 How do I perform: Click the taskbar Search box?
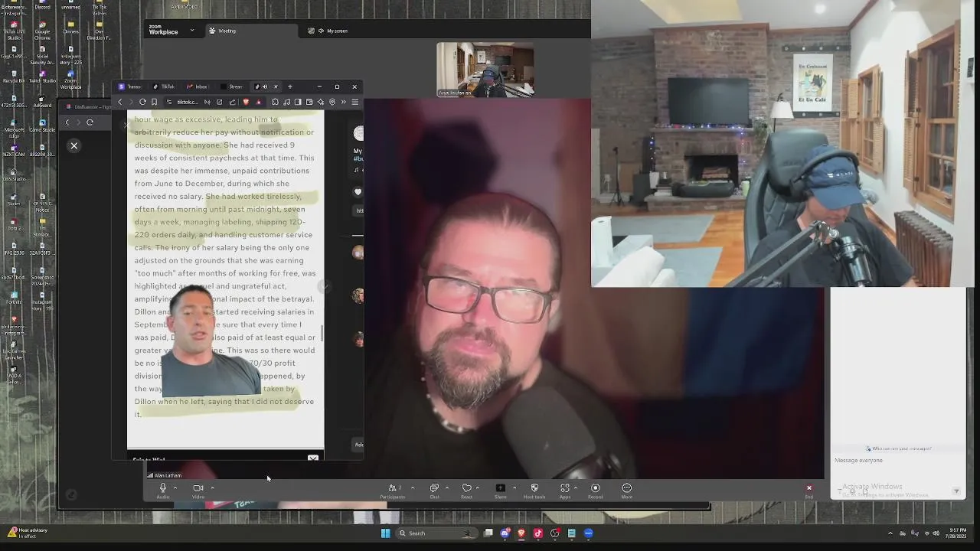pos(436,533)
